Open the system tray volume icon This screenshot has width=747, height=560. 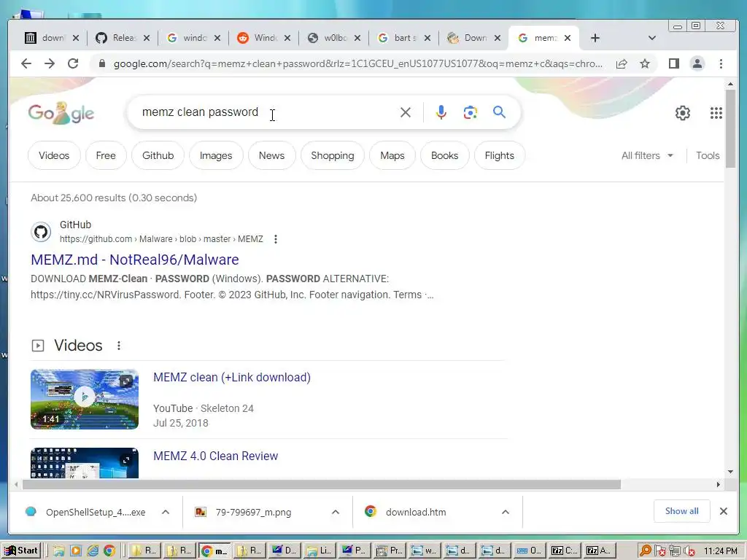(x=689, y=551)
